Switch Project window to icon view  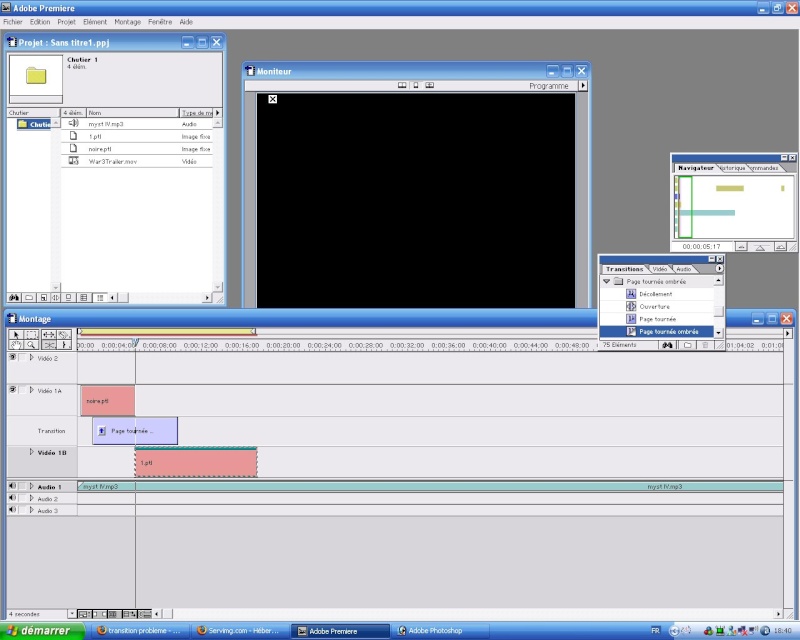tap(68, 298)
